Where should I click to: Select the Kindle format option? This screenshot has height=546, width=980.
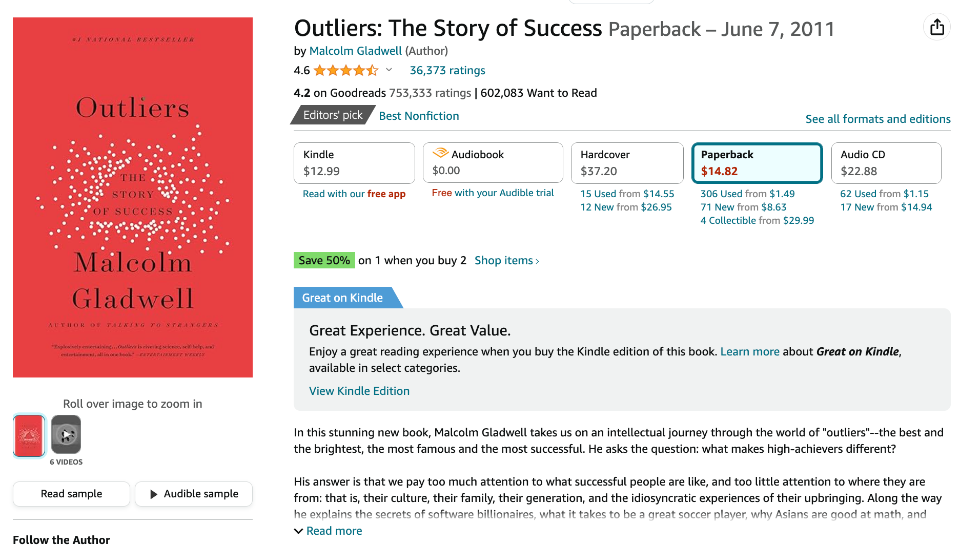click(x=354, y=163)
